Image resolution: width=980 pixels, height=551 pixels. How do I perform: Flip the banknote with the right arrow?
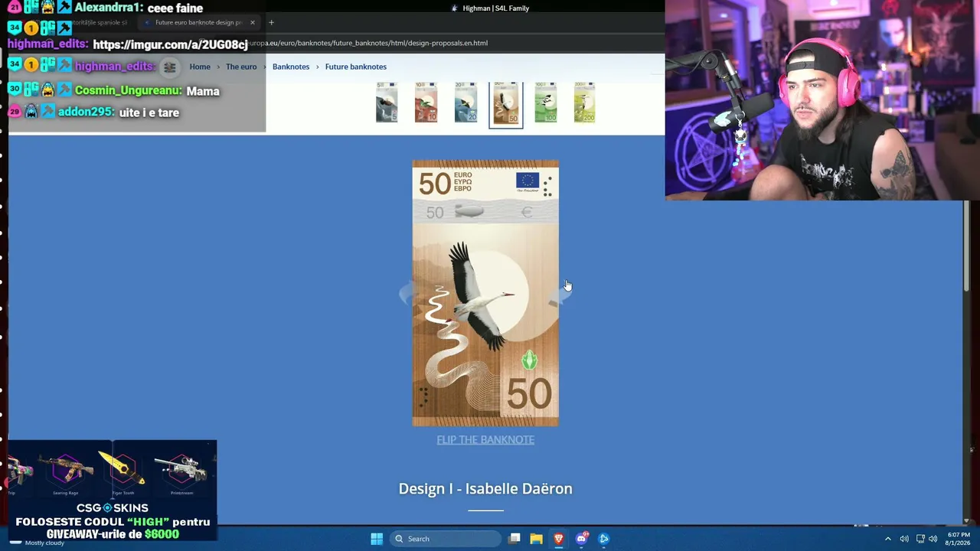coord(559,295)
